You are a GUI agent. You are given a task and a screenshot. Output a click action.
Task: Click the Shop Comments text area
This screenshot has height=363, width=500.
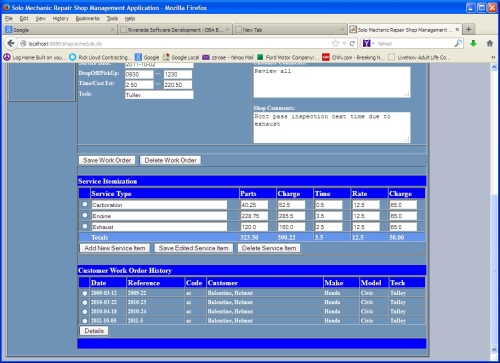[332, 127]
